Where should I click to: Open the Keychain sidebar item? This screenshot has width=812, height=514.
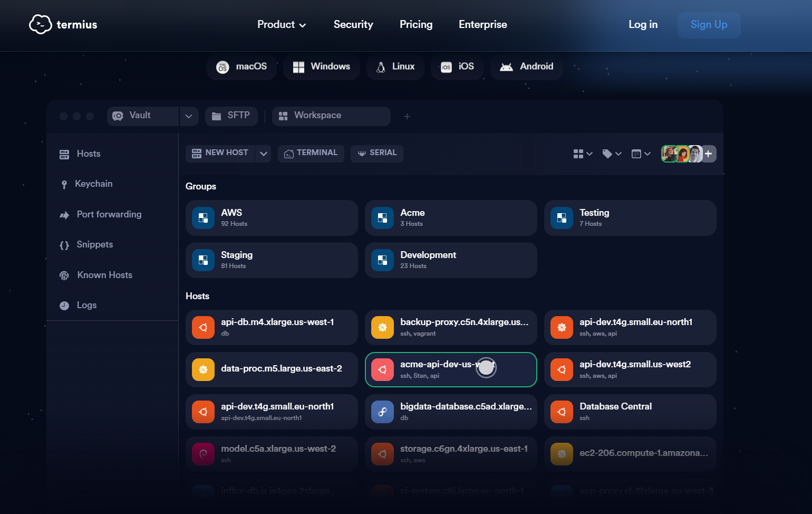(86, 184)
